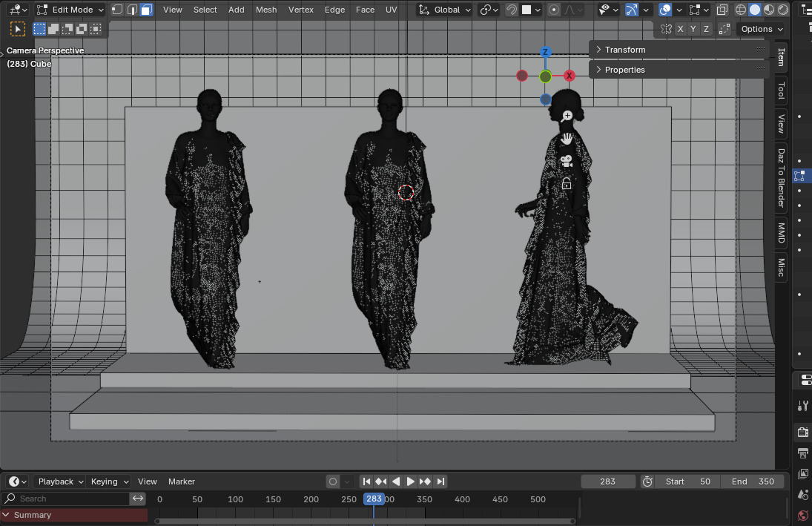Switch to the View sidebar tab
This screenshot has width=812, height=526.
tap(782, 124)
